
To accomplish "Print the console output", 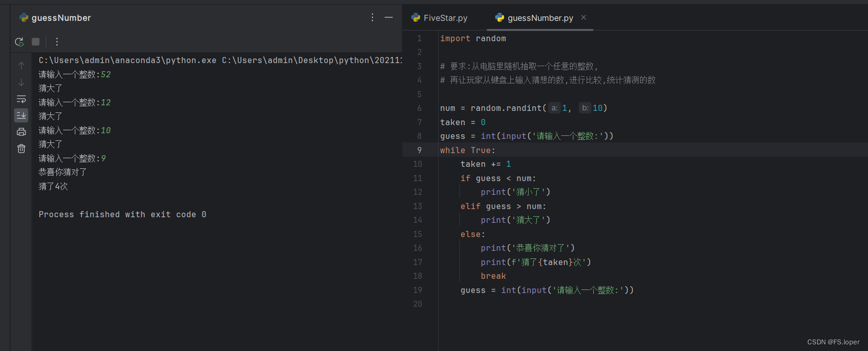I will point(21,132).
